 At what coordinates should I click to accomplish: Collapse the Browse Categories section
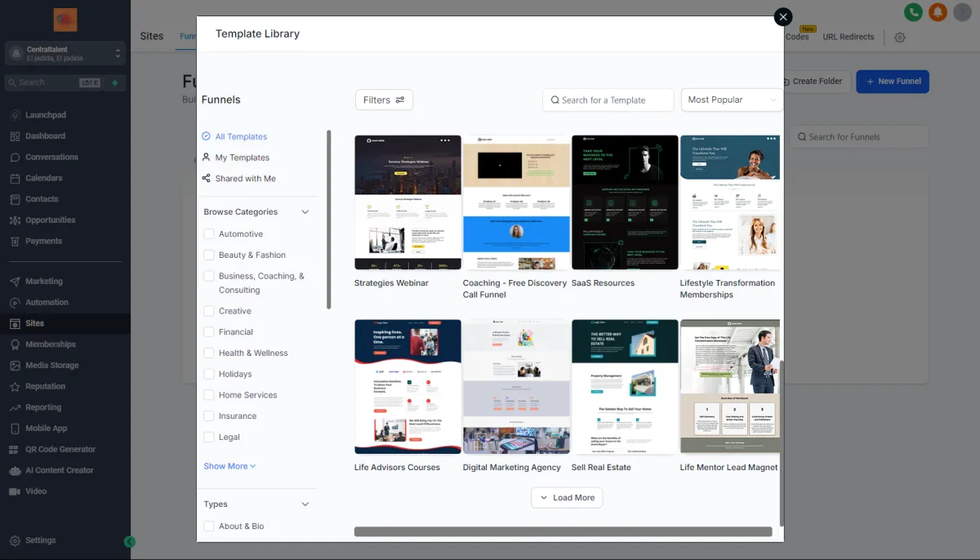(x=305, y=212)
